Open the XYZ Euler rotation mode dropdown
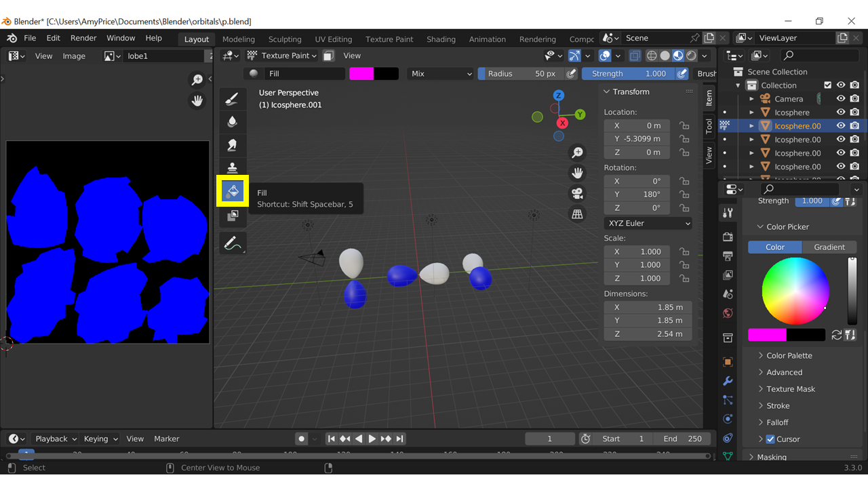868x488 pixels. [x=648, y=223]
